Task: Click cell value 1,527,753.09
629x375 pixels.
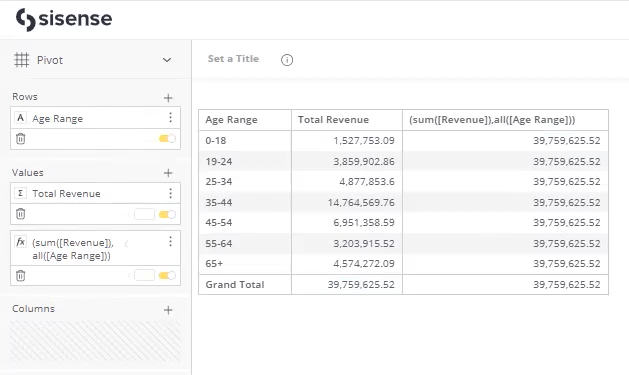Action: coord(364,141)
